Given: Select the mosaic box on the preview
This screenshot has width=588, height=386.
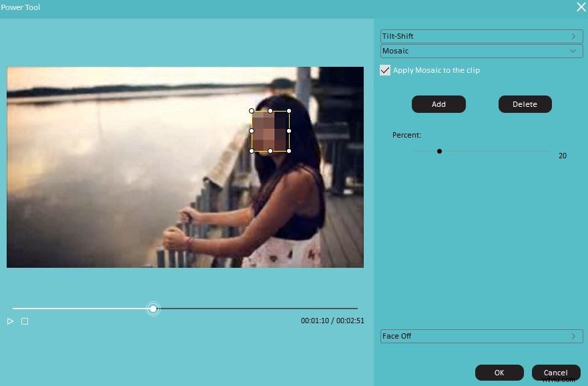Looking at the screenshot, I should 270,131.
